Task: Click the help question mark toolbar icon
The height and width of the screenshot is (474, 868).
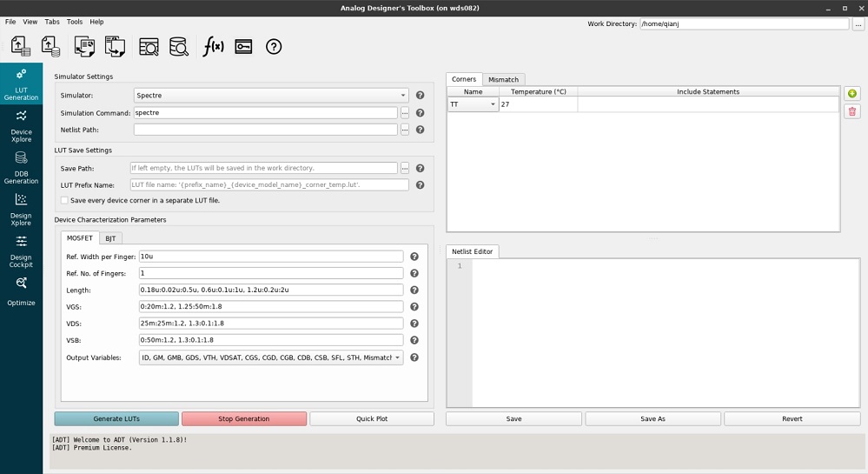Action: 274,47
